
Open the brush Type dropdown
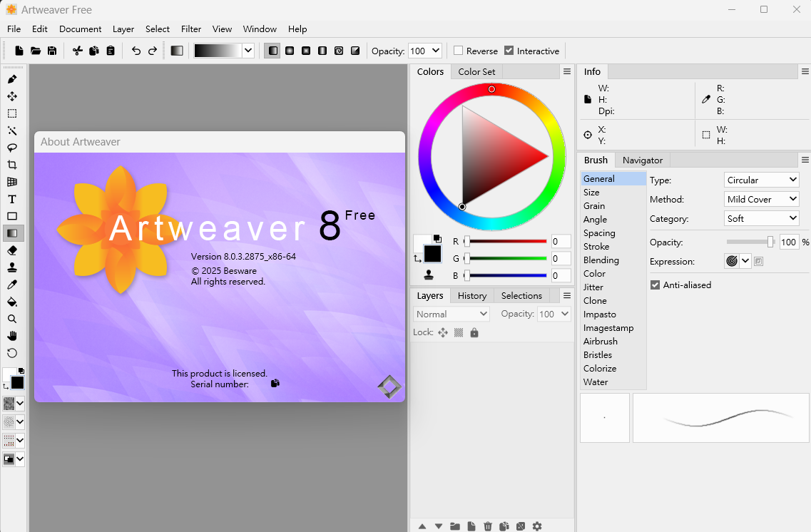coord(761,180)
